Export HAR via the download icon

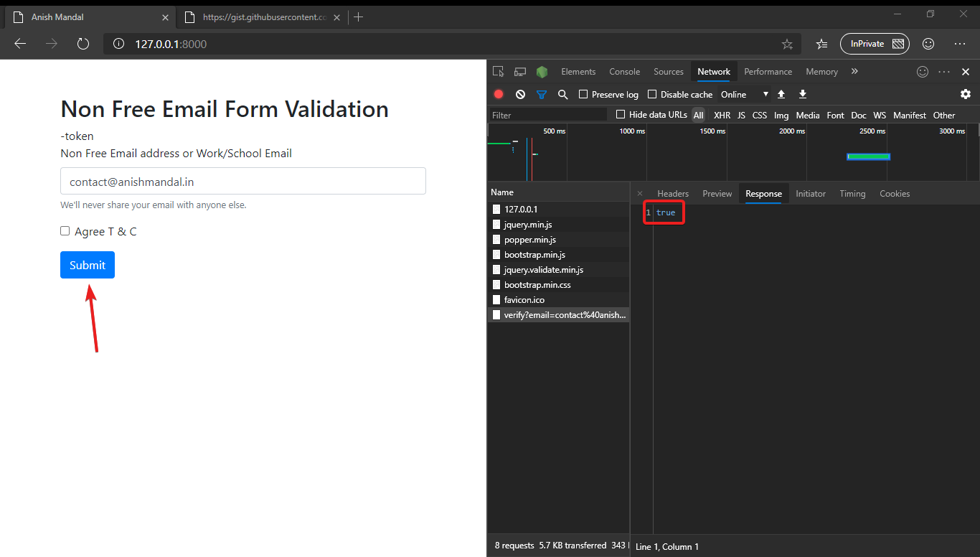point(802,94)
